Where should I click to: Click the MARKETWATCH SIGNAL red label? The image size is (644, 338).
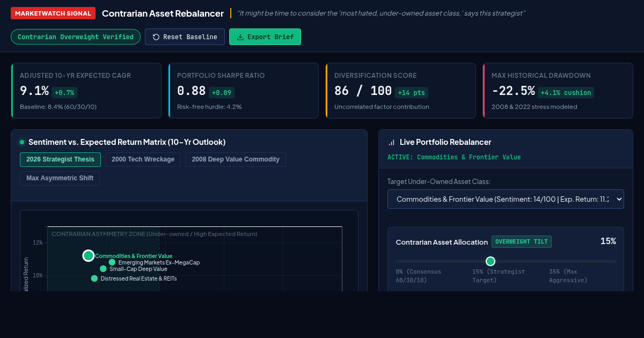(x=53, y=13)
